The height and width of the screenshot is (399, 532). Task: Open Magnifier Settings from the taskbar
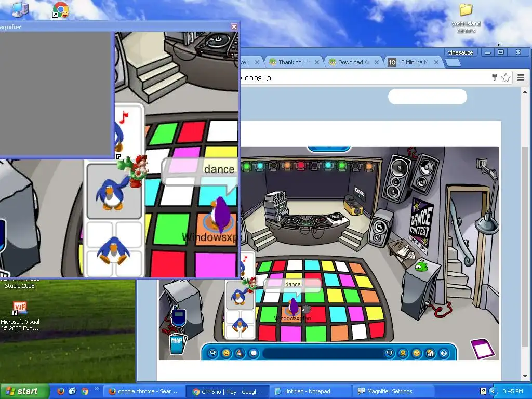(394, 391)
